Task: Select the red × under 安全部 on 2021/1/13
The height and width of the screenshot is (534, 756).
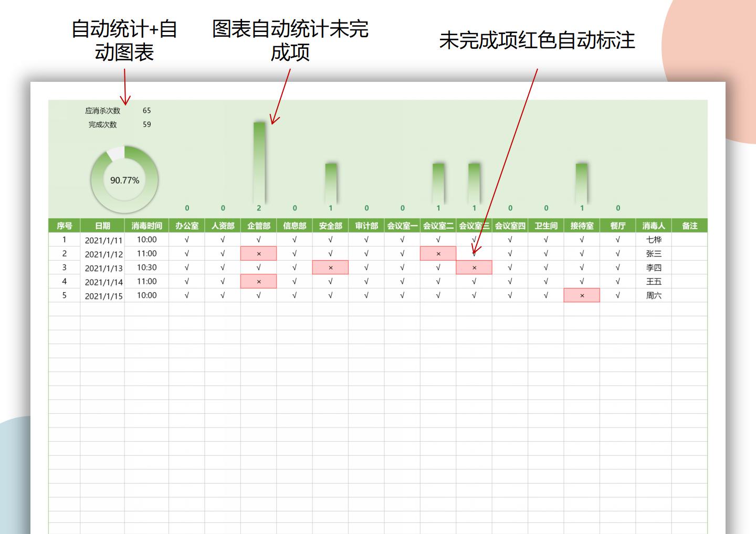Action: coord(330,268)
